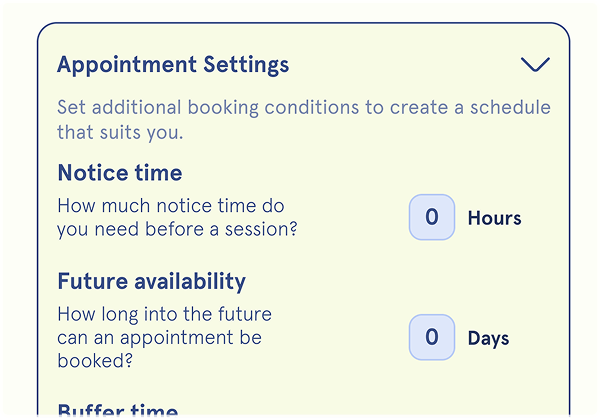
Task: Click the "booked?" text under Future availability
Action: [x=95, y=360]
